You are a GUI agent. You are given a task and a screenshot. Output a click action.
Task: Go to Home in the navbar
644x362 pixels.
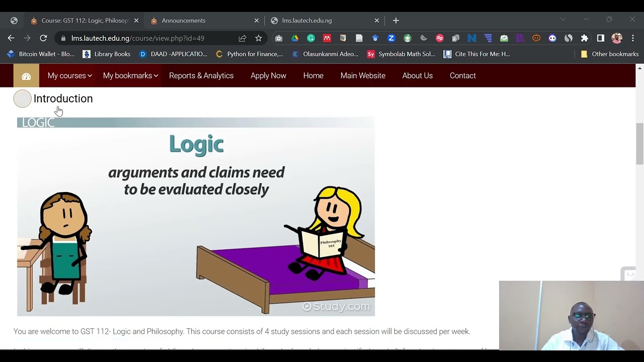(x=313, y=75)
